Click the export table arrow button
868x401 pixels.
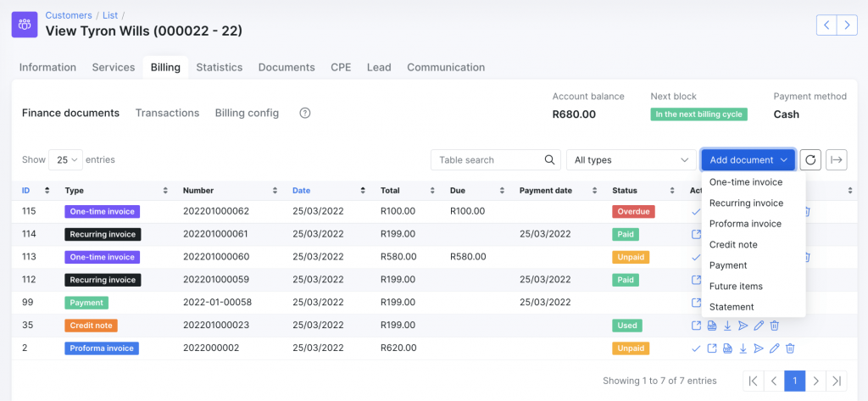point(837,159)
